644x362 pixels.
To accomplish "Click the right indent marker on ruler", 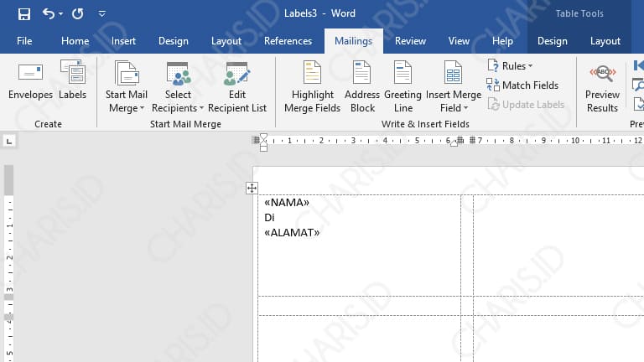I will tap(454, 143).
